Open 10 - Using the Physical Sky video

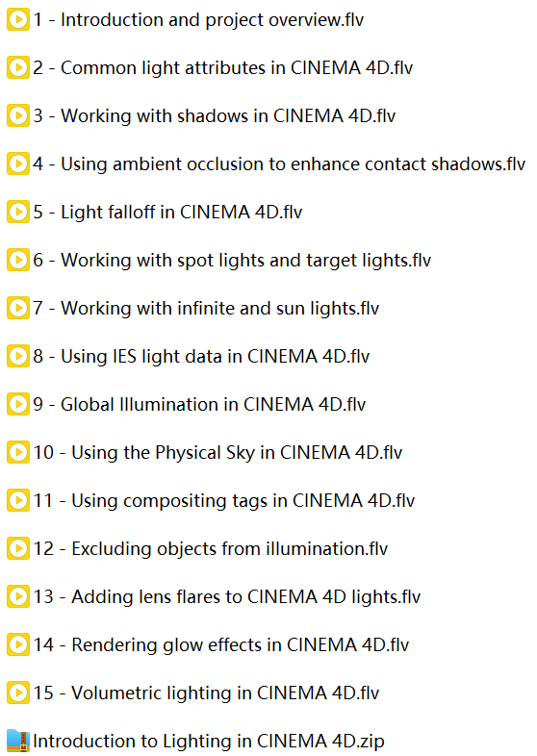coord(217,453)
